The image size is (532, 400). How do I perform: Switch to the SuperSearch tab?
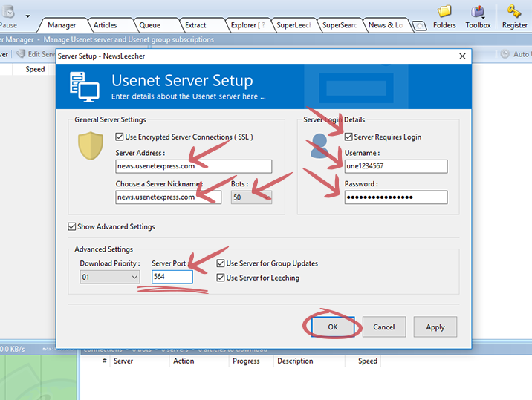pos(340,25)
